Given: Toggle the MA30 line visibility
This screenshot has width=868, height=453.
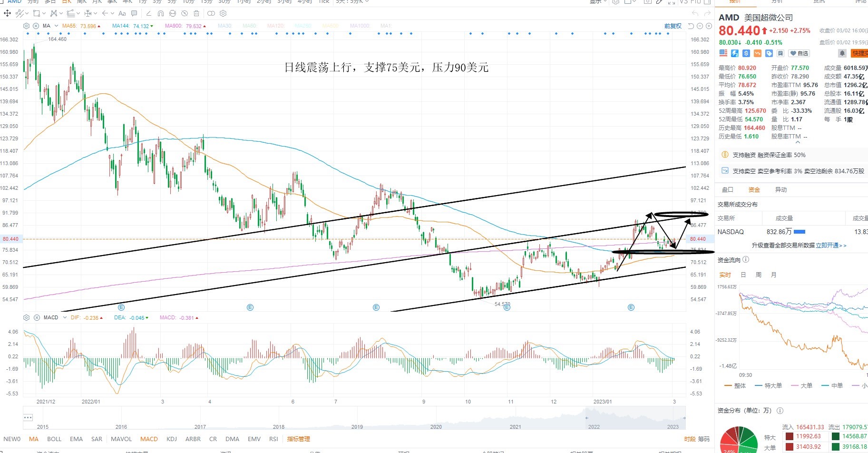Looking at the screenshot, I should [224, 26].
